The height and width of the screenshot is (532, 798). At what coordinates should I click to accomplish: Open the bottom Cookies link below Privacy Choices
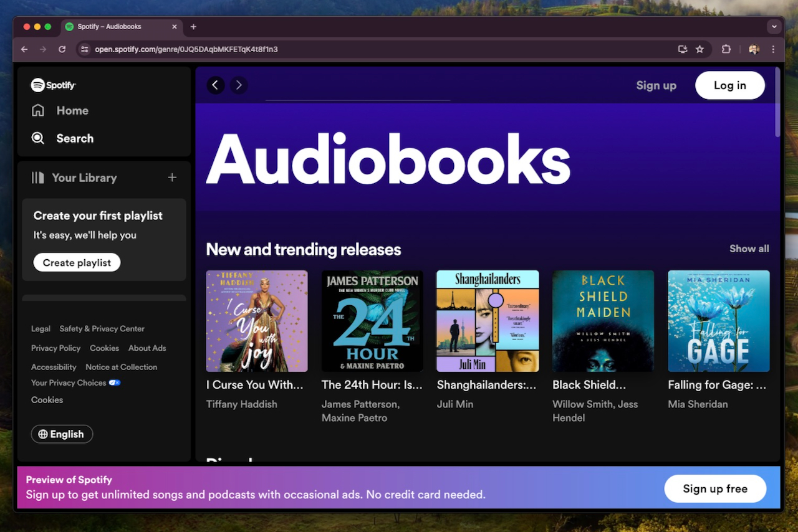(x=47, y=400)
